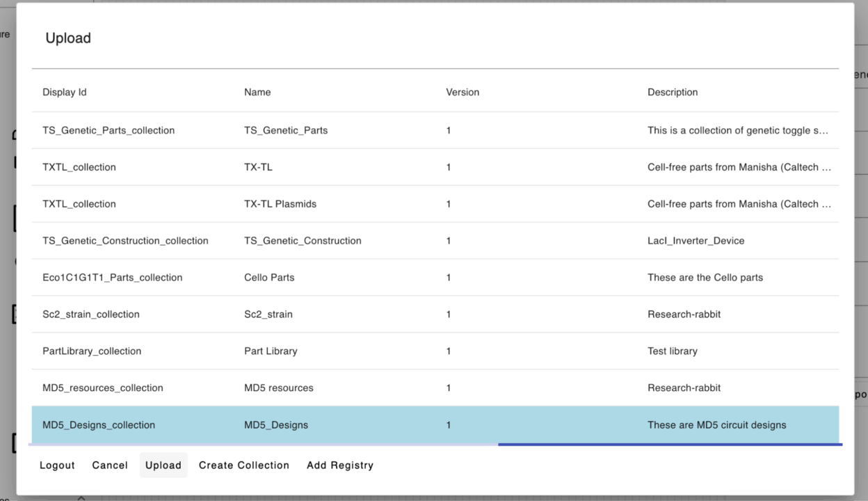Cancel the Upload dialog
Viewport: 868px width, 501px height.
tap(110, 466)
